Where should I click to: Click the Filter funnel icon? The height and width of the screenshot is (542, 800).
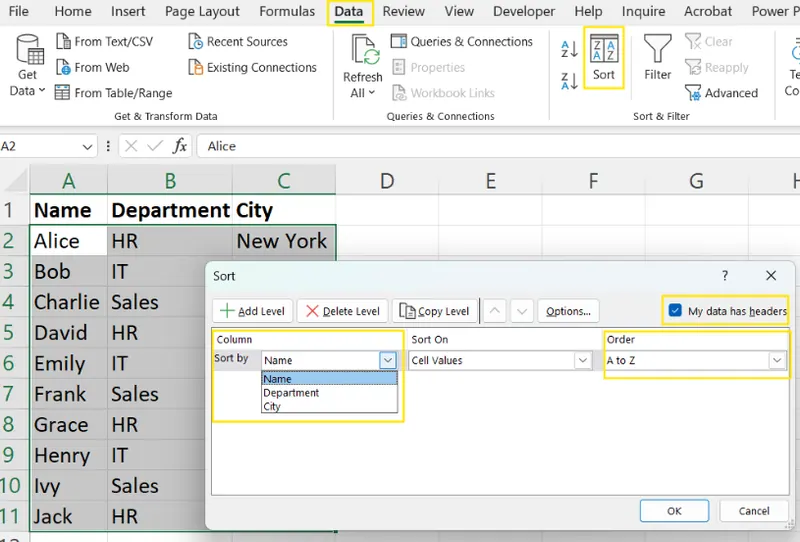coord(657,50)
